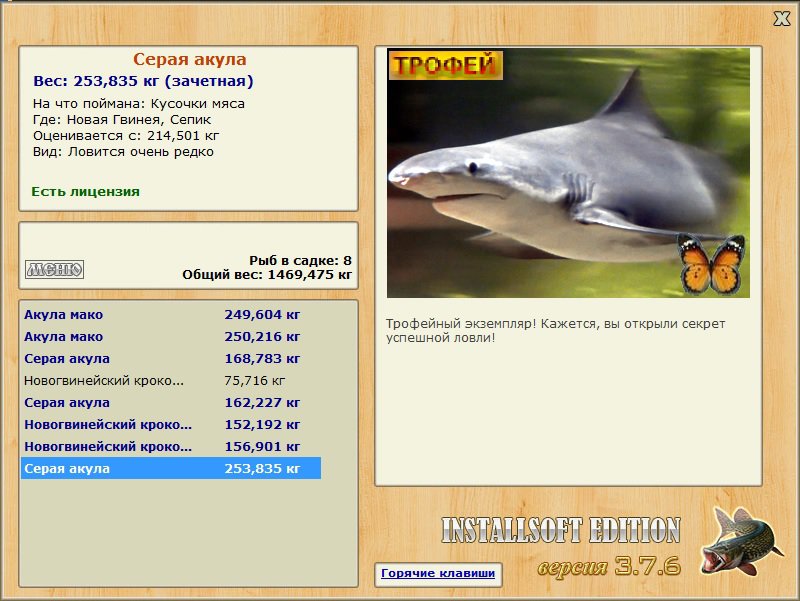
Task: Click the pike fish logo icon
Action: point(741,541)
